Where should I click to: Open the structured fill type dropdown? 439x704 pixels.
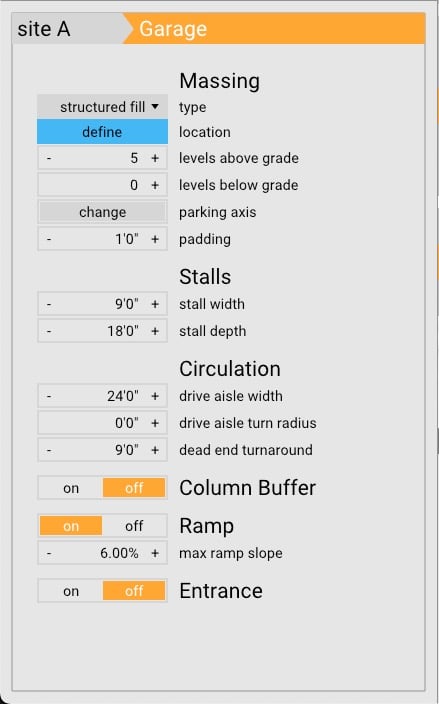pyautogui.click(x=102, y=107)
